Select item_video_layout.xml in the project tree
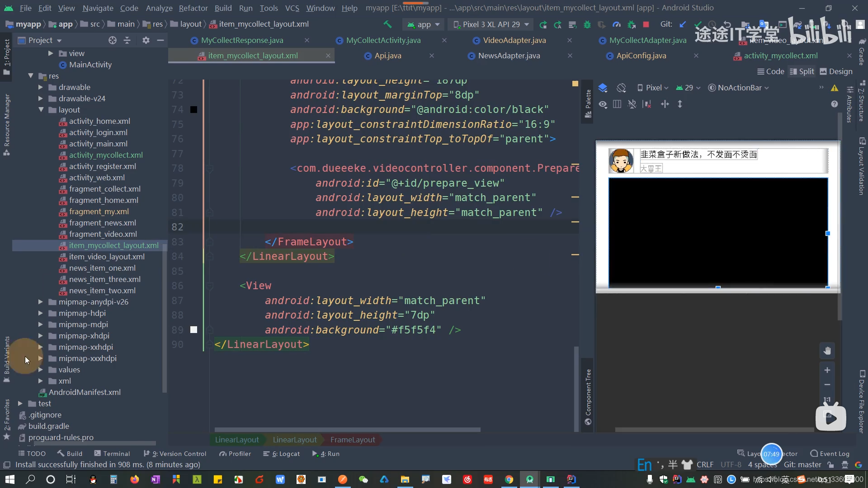This screenshot has height=488, width=868. click(107, 257)
